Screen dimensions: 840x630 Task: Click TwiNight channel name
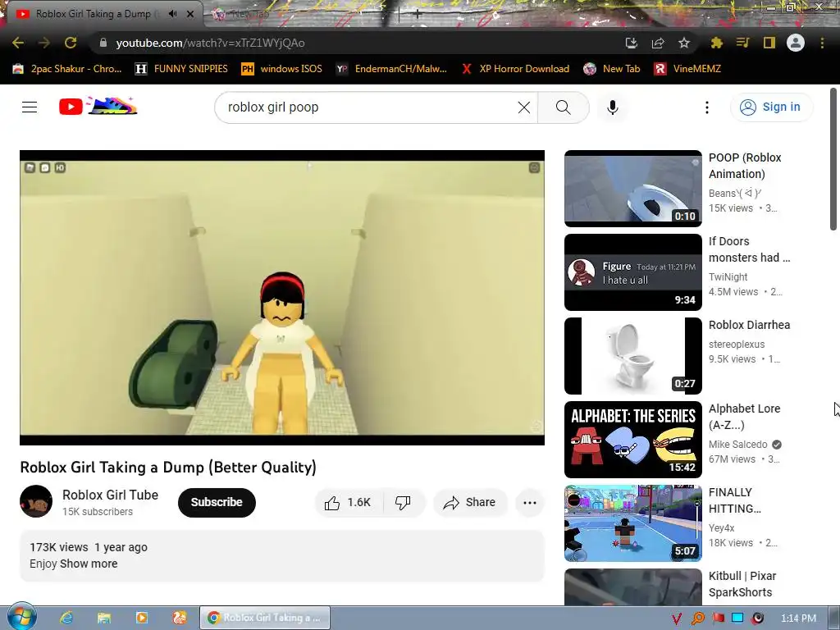[728, 277]
